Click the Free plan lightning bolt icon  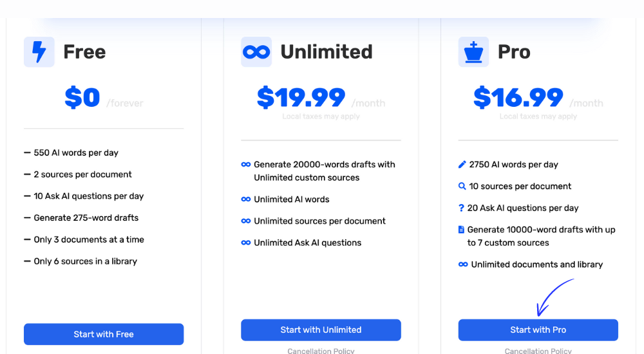(x=39, y=51)
